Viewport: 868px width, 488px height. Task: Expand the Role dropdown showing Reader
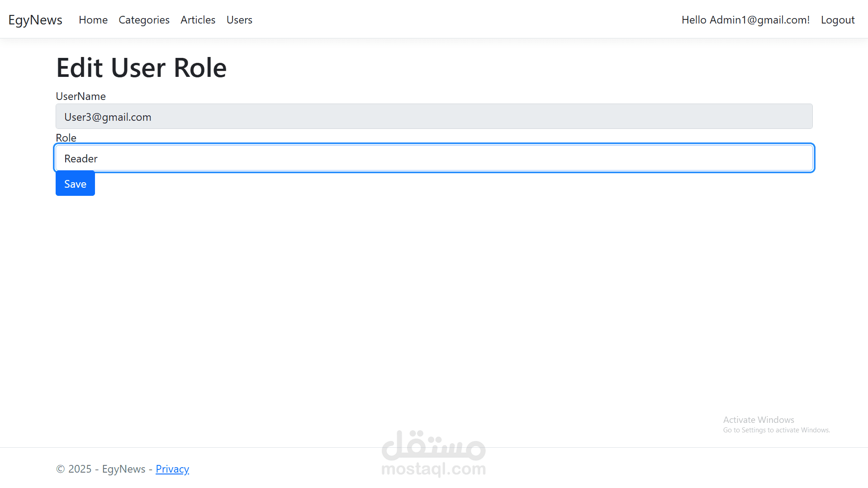pyautogui.click(x=434, y=158)
